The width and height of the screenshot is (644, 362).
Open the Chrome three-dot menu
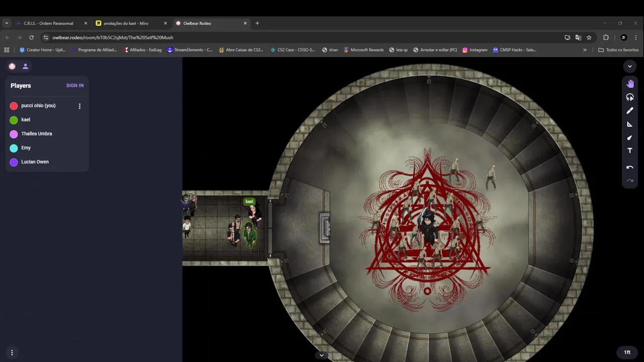pos(636,37)
